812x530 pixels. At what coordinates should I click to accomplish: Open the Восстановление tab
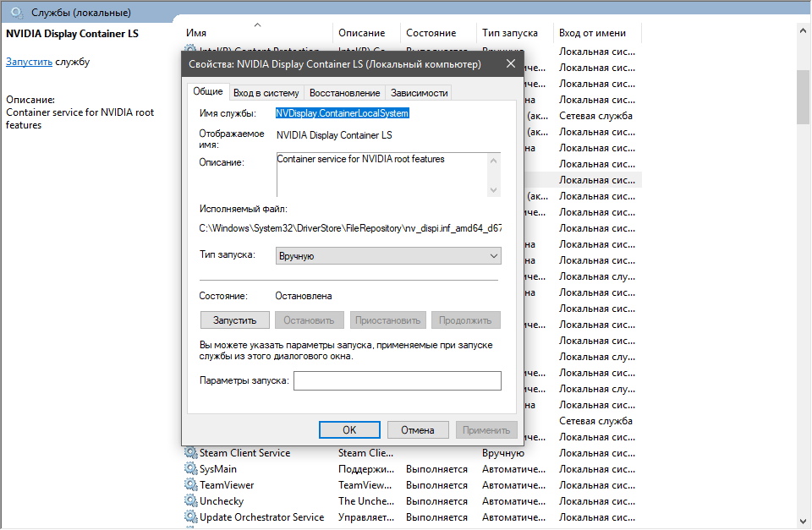344,93
